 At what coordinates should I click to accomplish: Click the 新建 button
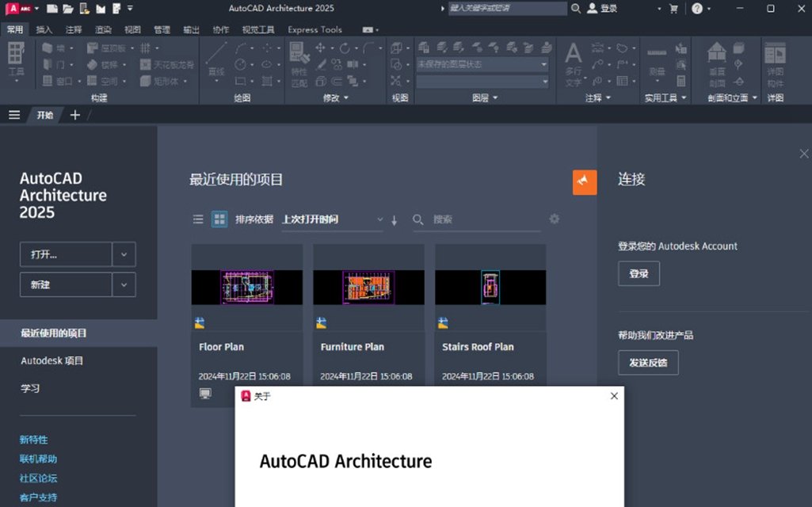[66, 285]
